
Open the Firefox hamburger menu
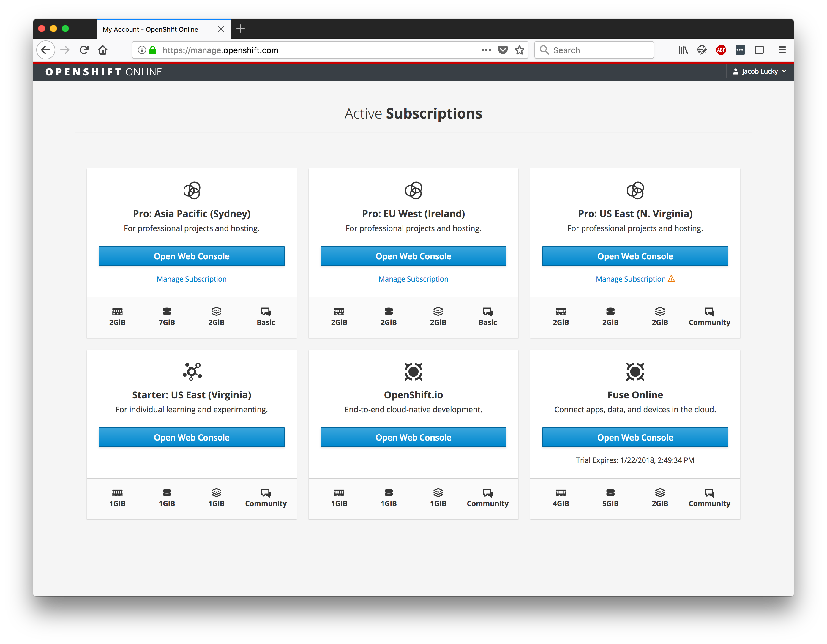(782, 50)
